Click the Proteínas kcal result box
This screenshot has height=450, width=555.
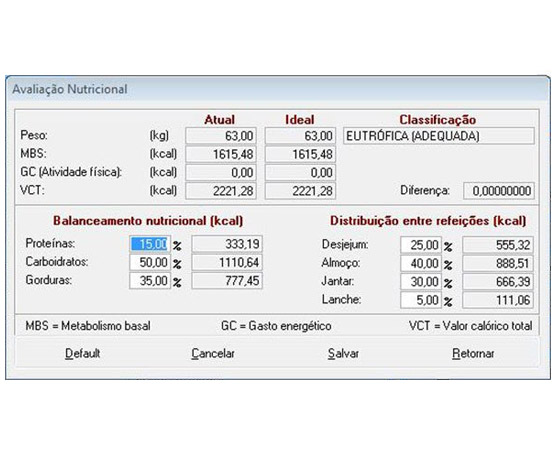(x=227, y=244)
